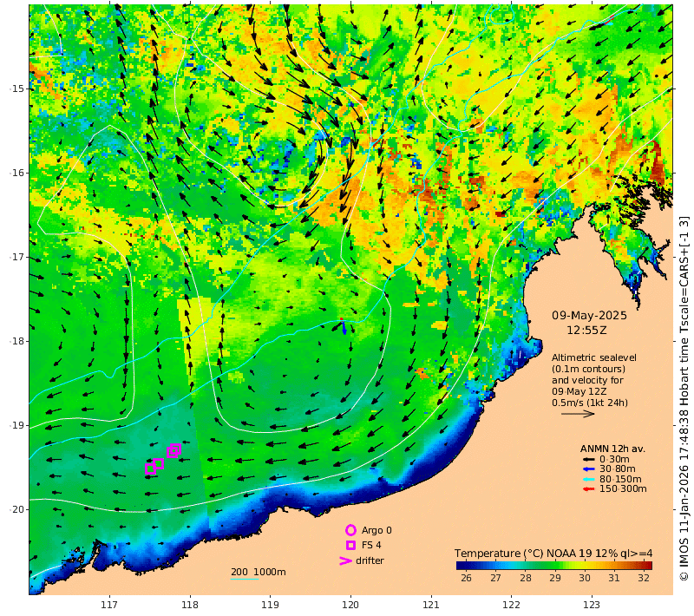Click the southwestern-most magenta FS square on map
The image size is (694, 616).
point(150,469)
